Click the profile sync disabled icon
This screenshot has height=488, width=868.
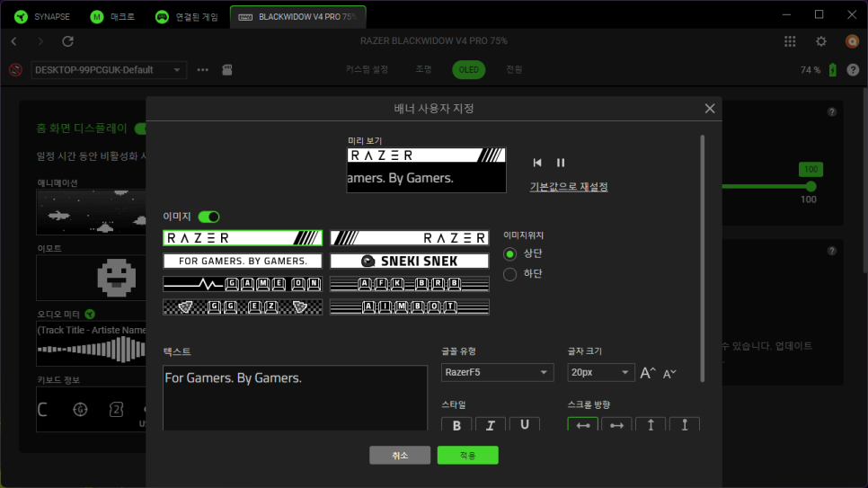click(x=15, y=70)
